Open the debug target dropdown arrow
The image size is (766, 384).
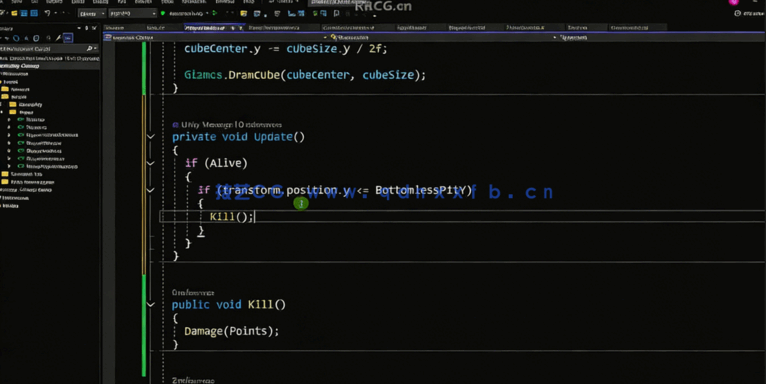tap(207, 13)
